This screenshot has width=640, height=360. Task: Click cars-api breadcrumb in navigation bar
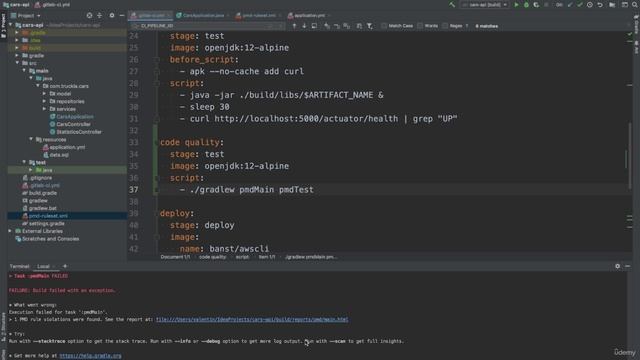coord(16,4)
